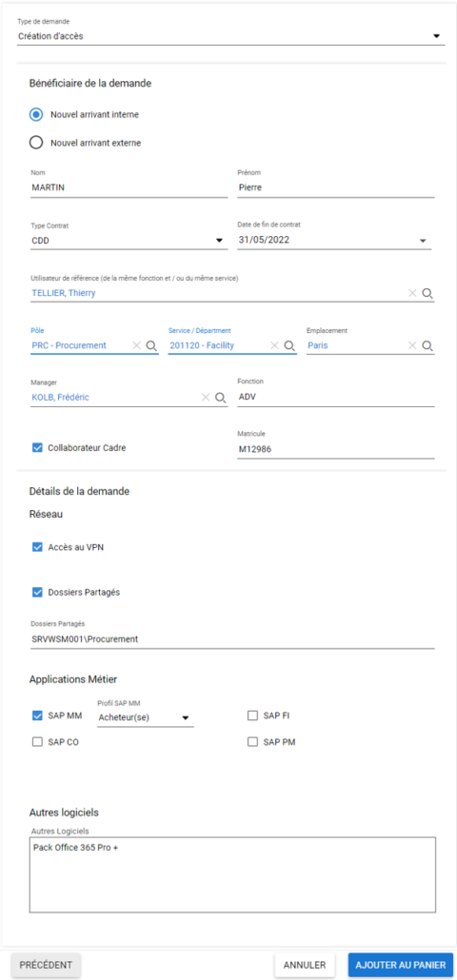Clear the Emplacement Paris value

click(412, 345)
